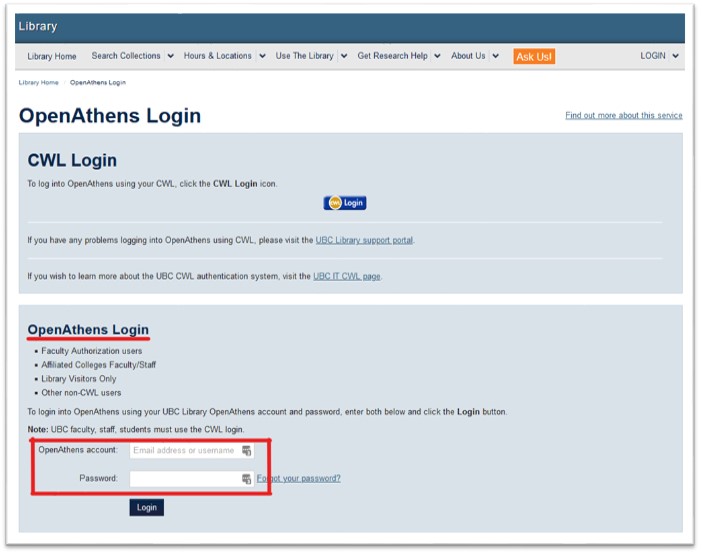The image size is (702, 554).
Task: Select Search Collections menu item
Action: 125,56
